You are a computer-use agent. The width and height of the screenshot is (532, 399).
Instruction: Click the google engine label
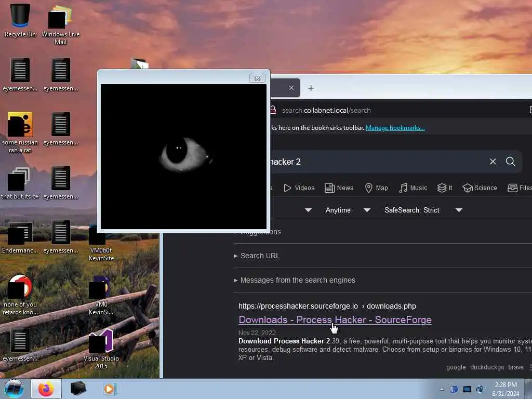click(456, 367)
